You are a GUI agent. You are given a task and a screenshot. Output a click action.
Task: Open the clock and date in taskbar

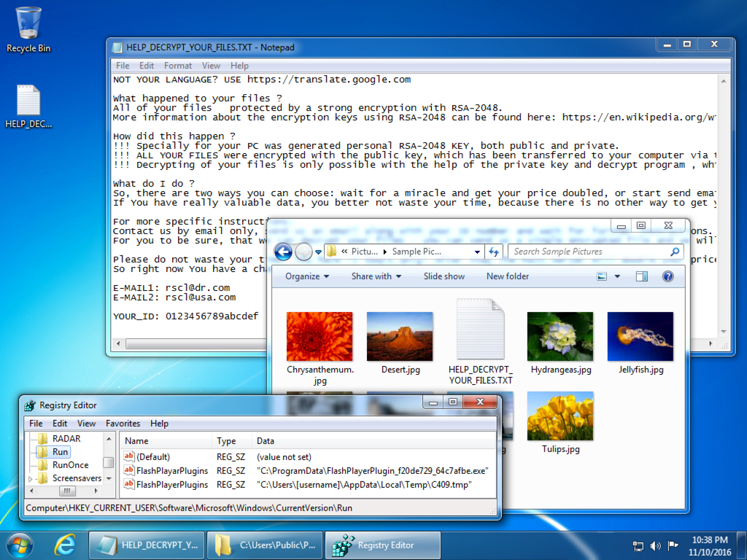click(709, 545)
